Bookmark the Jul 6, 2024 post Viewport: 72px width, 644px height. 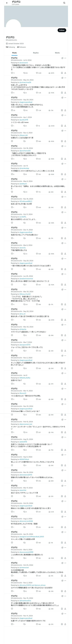click(62, 73)
